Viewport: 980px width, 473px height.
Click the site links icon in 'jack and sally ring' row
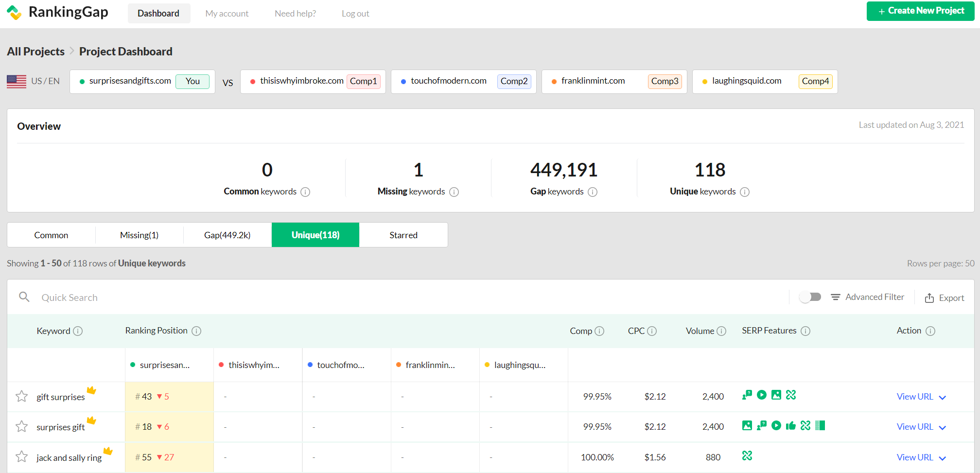tap(747, 455)
